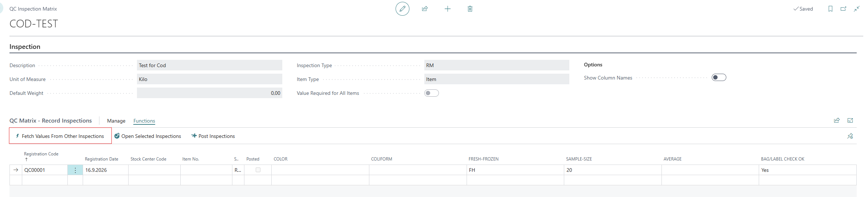The width and height of the screenshot is (868, 197).
Task: Click the FH fresh-frozen cell
Action: pos(515,170)
